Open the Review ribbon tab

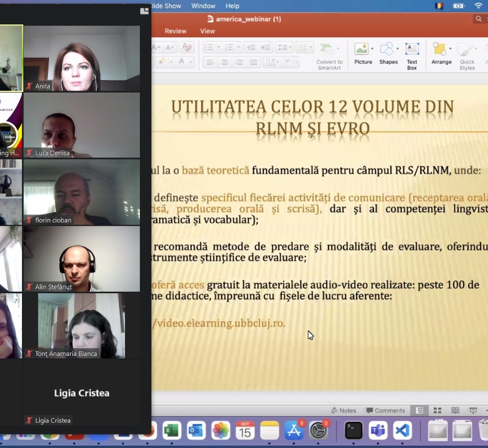(175, 31)
